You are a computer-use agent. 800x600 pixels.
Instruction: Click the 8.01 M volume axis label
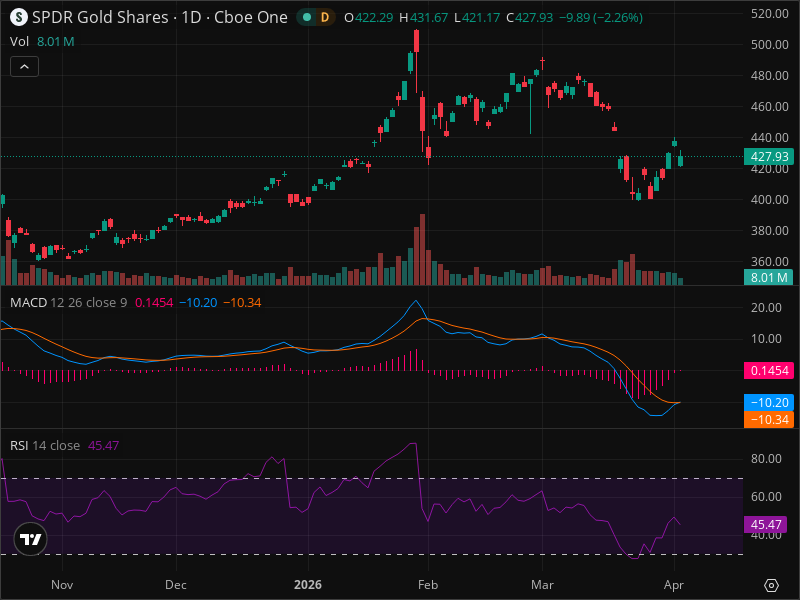click(x=769, y=278)
